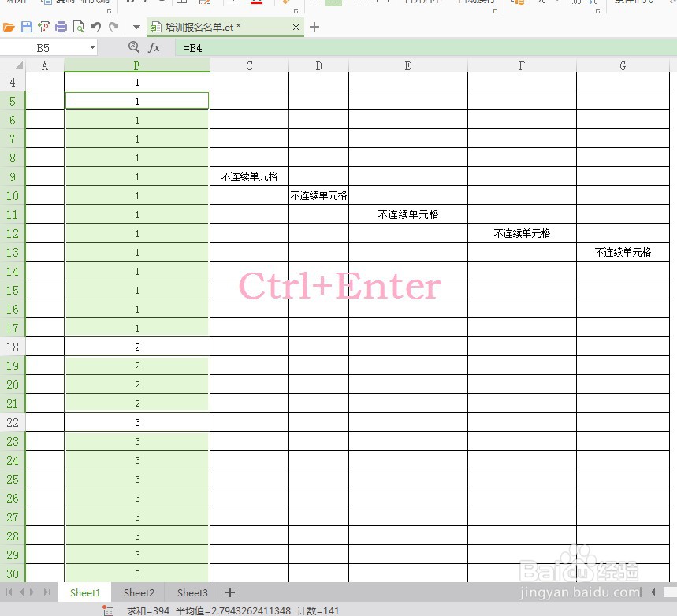Switch to Sheet1 tab
The width and height of the screenshot is (677, 616).
click(85, 592)
